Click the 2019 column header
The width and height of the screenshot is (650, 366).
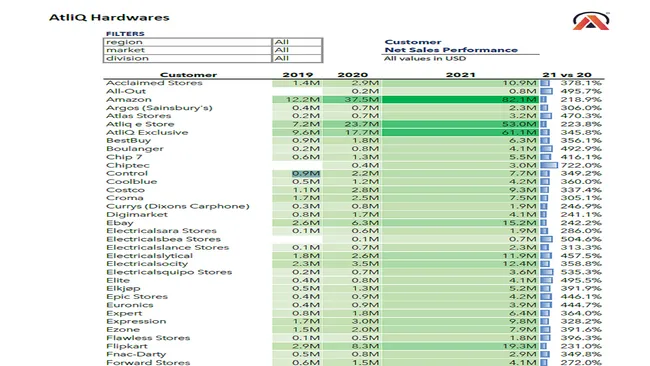[298, 75]
